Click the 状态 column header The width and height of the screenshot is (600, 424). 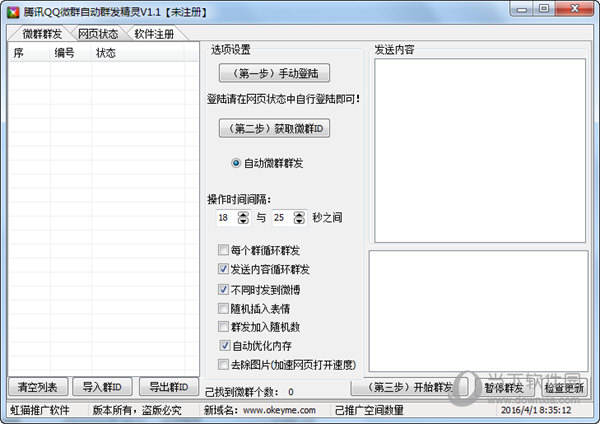(138, 53)
